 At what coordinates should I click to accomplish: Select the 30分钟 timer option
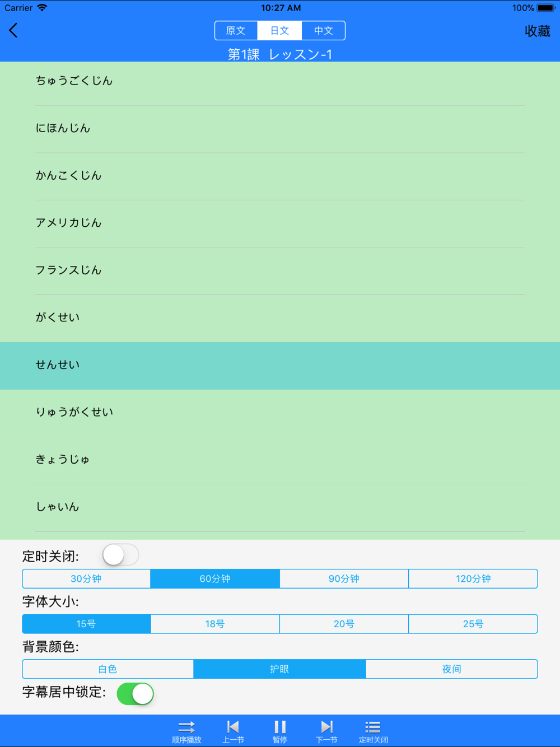tap(86, 578)
